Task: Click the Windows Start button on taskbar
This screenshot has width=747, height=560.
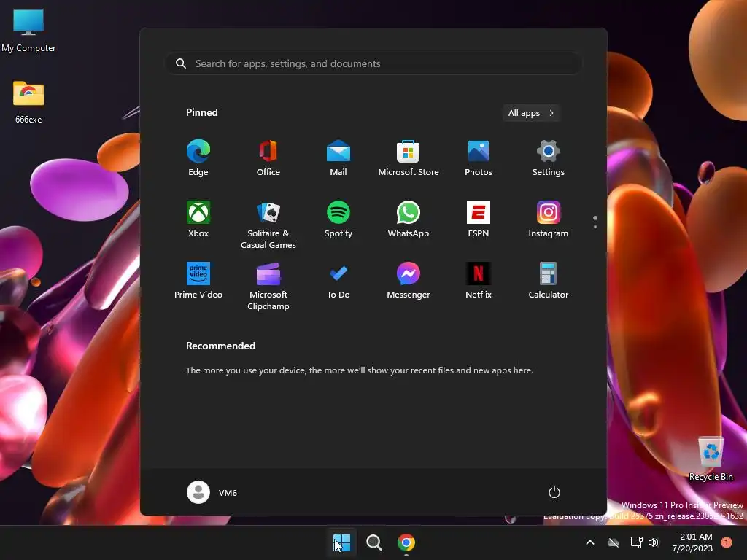Action: click(341, 542)
